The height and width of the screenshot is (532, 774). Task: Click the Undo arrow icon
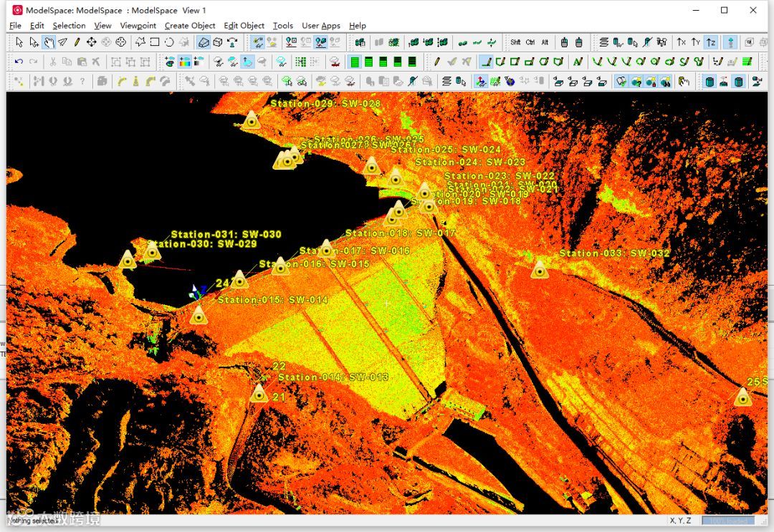[x=19, y=62]
